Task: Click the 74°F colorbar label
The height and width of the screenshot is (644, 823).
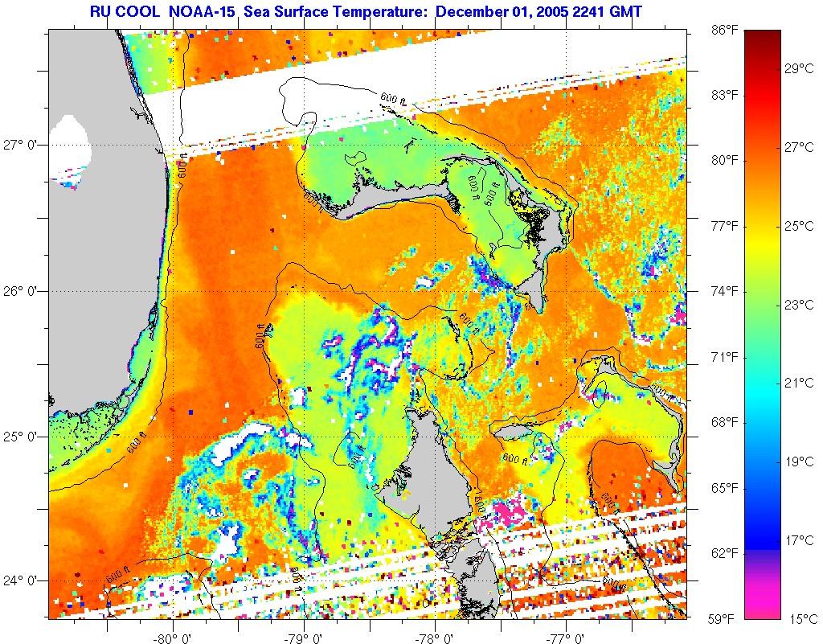Action: (x=725, y=291)
